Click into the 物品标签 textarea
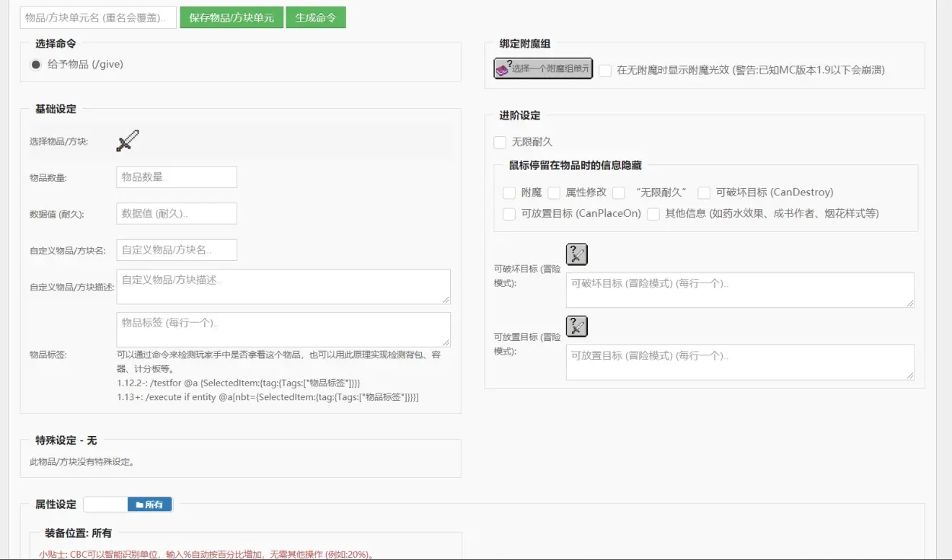Image resolution: width=952 pixels, height=560 pixels. [x=283, y=329]
